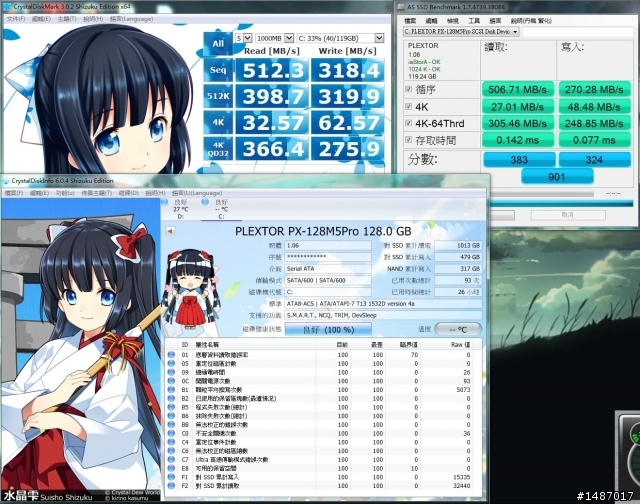Switch to disk C: tab in CrystalDiskInfo
The image size is (640, 504).
click(x=221, y=209)
